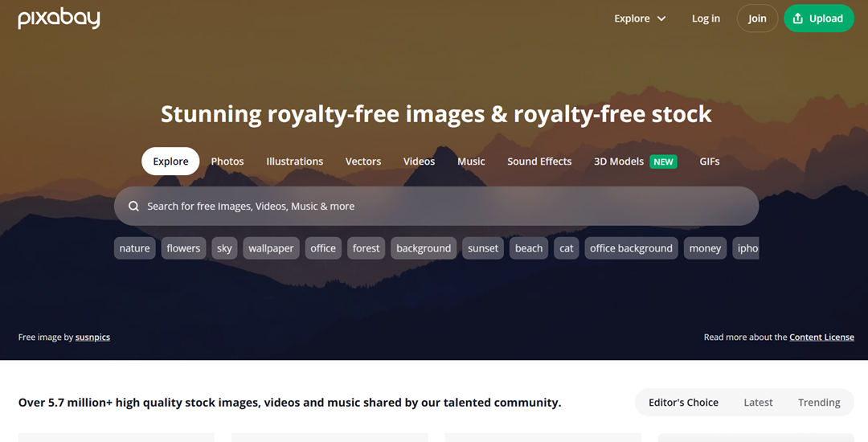Screen dimensions: 868x442
Task: Switch to the Photos tab
Action: pos(227,162)
